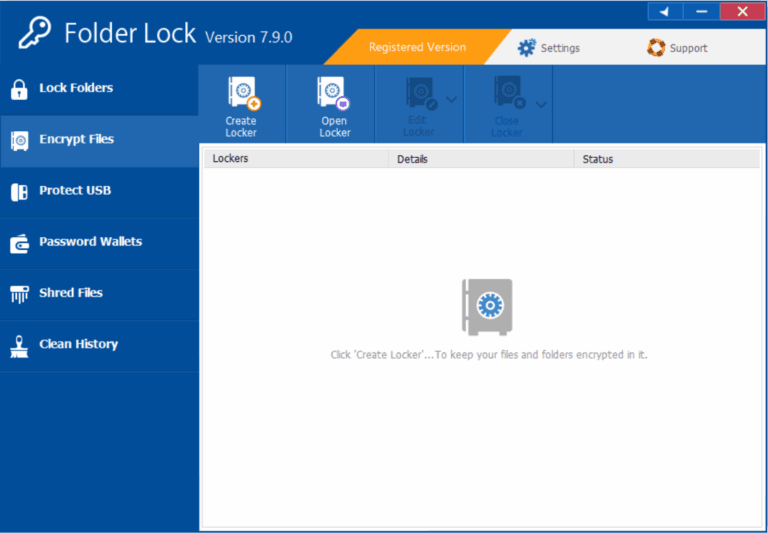Image resolution: width=768 pixels, height=533 pixels.
Task: Click the wallet icon beside Password Wallets
Action: (x=19, y=243)
